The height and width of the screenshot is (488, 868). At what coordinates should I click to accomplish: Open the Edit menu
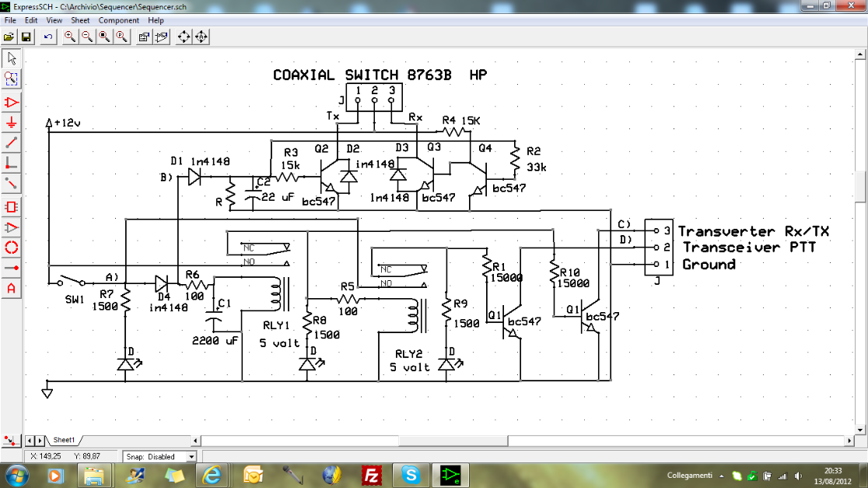(x=31, y=20)
